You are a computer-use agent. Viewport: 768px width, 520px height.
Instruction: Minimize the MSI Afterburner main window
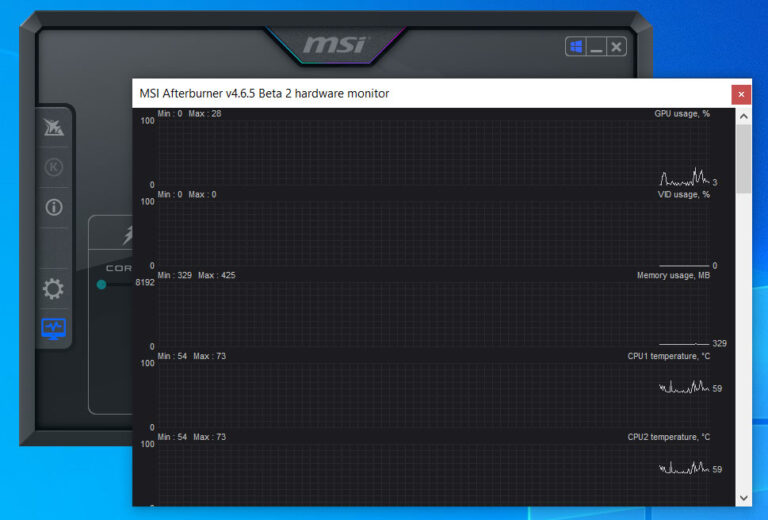click(596, 47)
